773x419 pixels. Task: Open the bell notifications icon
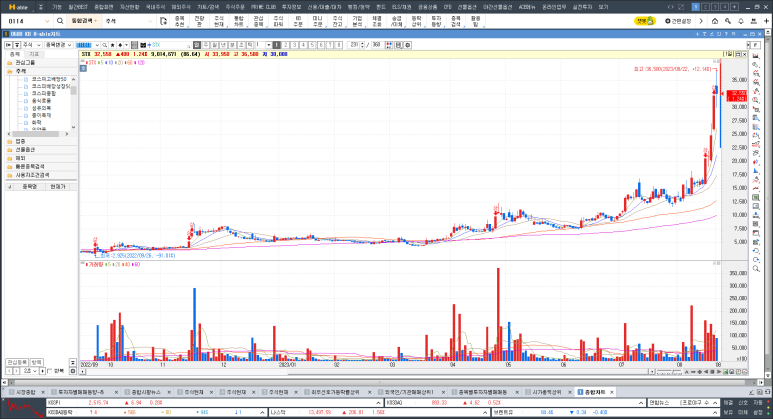tap(740, 21)
